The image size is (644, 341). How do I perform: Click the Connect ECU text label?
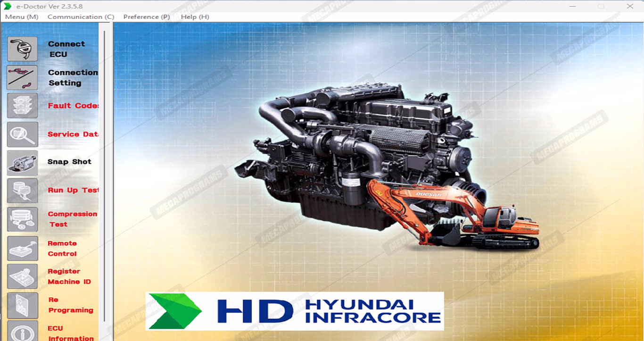66,49
